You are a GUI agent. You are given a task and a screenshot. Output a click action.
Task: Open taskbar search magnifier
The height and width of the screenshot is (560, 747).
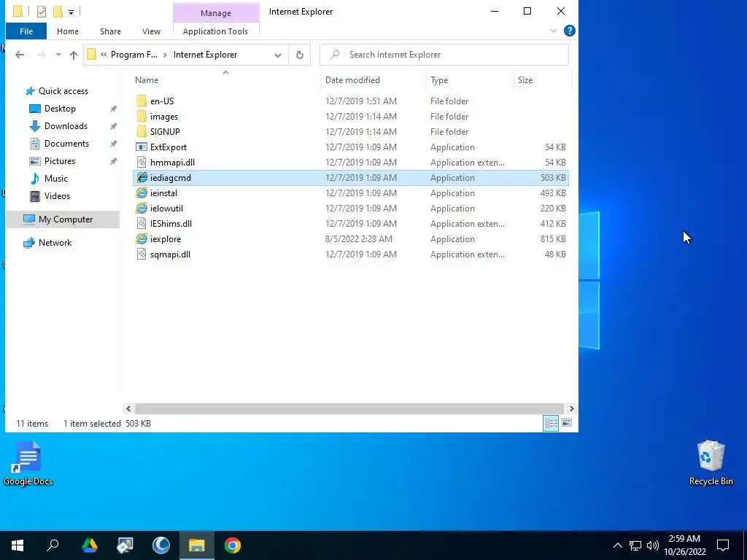pos(53,545)
